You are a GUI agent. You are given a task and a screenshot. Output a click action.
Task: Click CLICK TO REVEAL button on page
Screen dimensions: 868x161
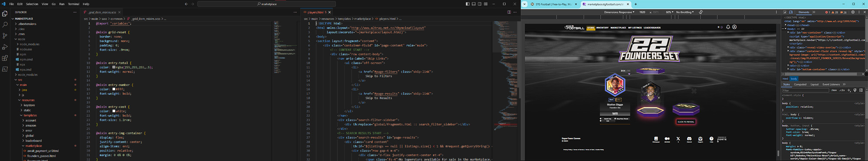(686, 122)
